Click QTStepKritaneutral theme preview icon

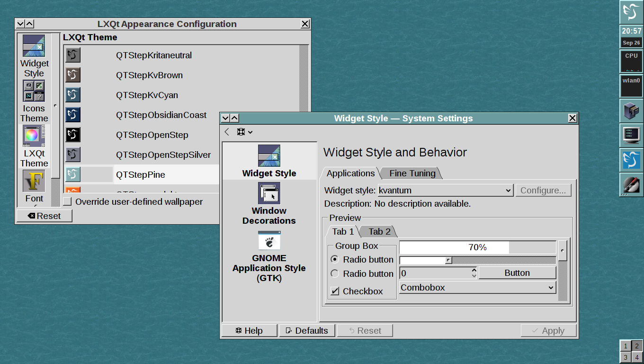click(73, 55)
